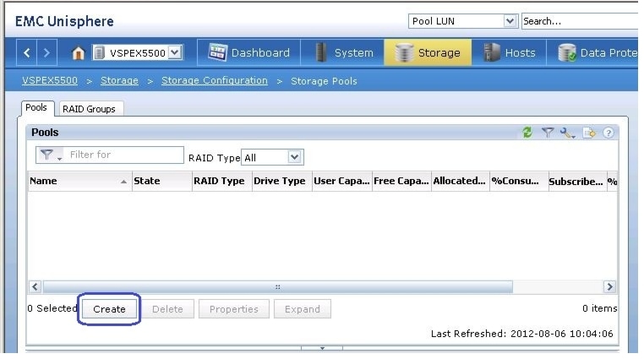Click the 0 items count text
This screenshot has width=644, height=359.
(x=600, y=308)
